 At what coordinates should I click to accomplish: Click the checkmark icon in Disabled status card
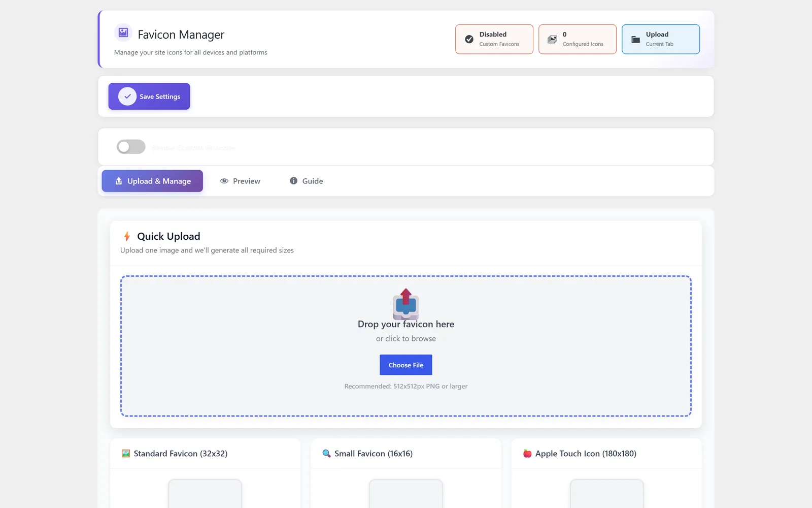click(x=469, y=39)
